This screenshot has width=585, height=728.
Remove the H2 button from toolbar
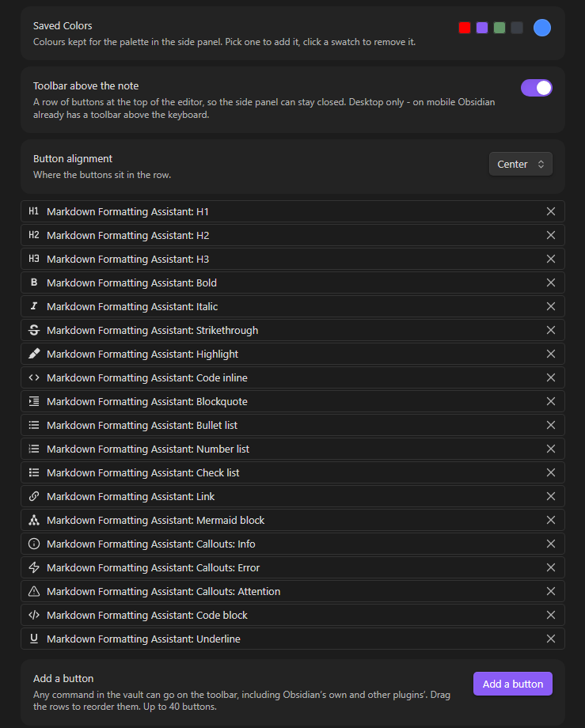click(x=551, y=235)
